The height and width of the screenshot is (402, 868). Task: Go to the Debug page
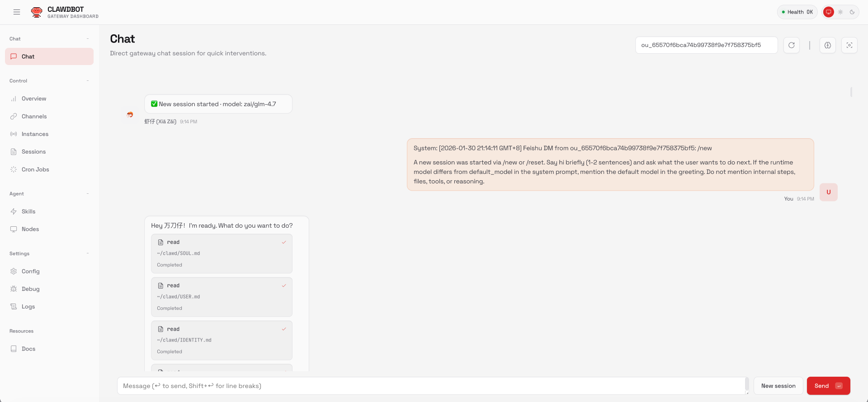(x=30, y=289)
